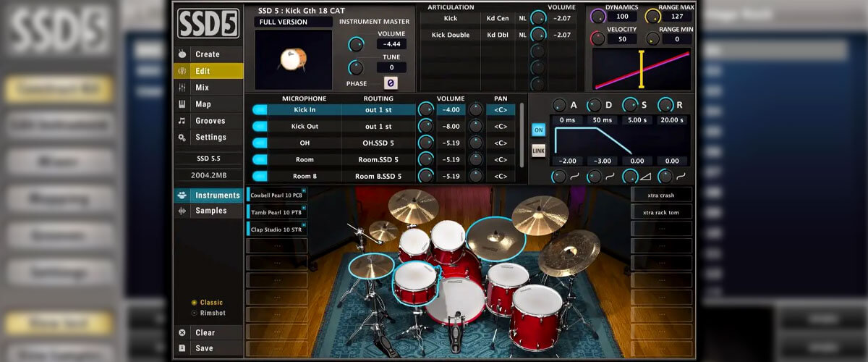Viewport: 868px width, 362px height.
Task: Select the Kick In volume value -4.00
Action: pyautogui.click(x=452, y=110)
